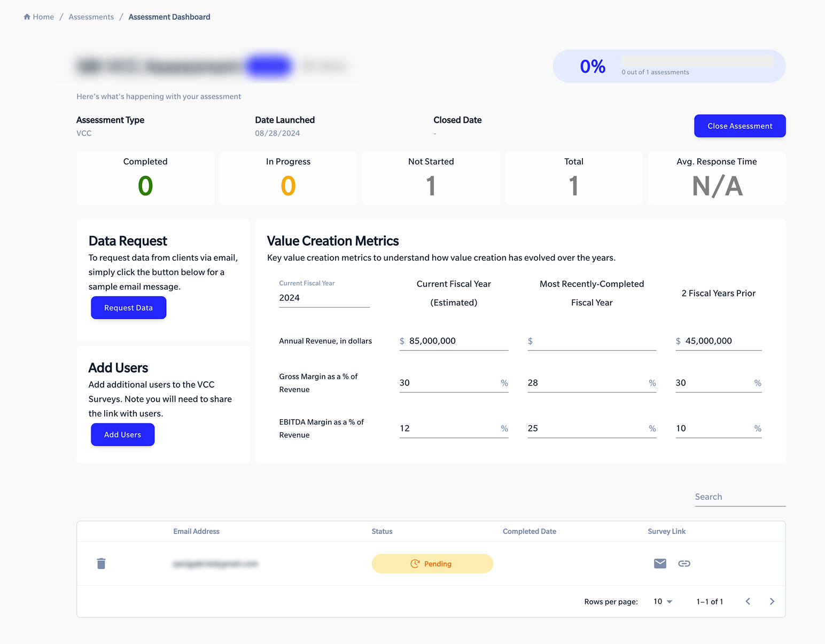This screenshot has height=644, width=825.
Task: Send survey email via envelope icon
Action: point(660,563)
